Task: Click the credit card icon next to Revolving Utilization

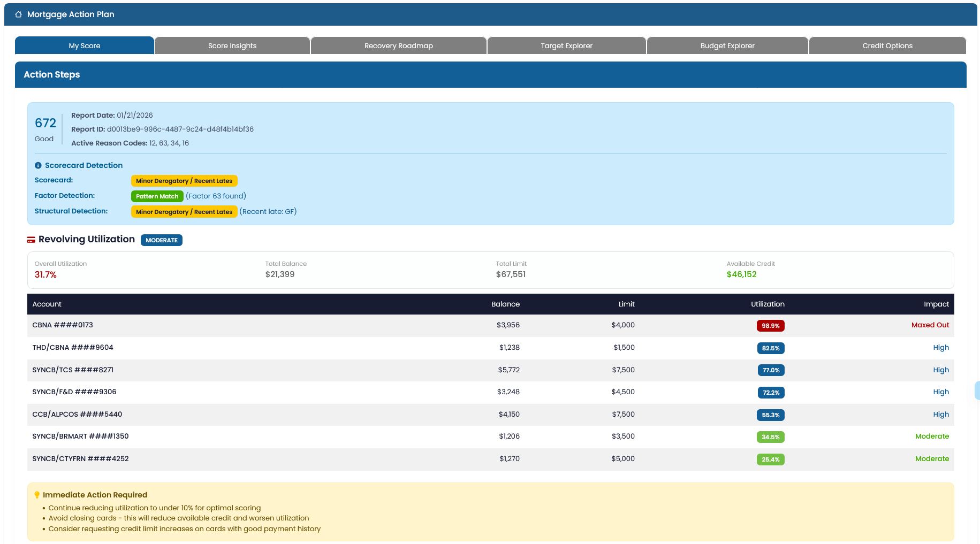Action: pos(31,239)
